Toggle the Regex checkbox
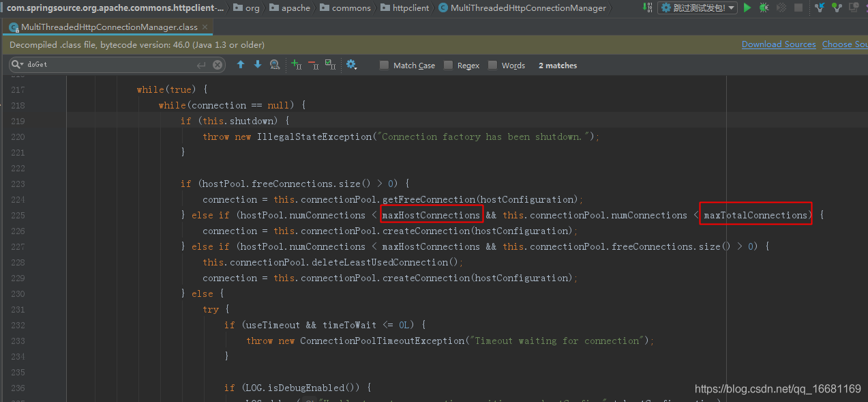868x402 pixels. tap(448, 66)
